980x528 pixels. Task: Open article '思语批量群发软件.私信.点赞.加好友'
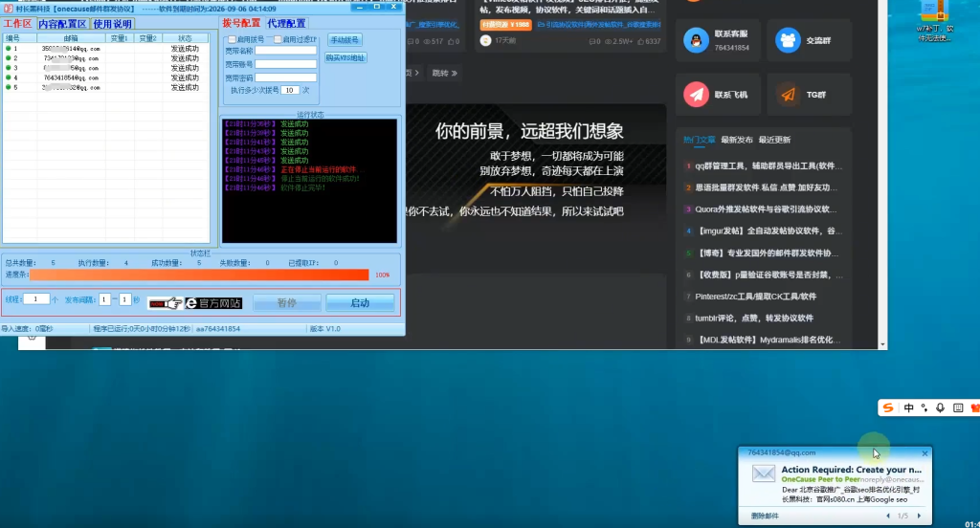[767, 187]
